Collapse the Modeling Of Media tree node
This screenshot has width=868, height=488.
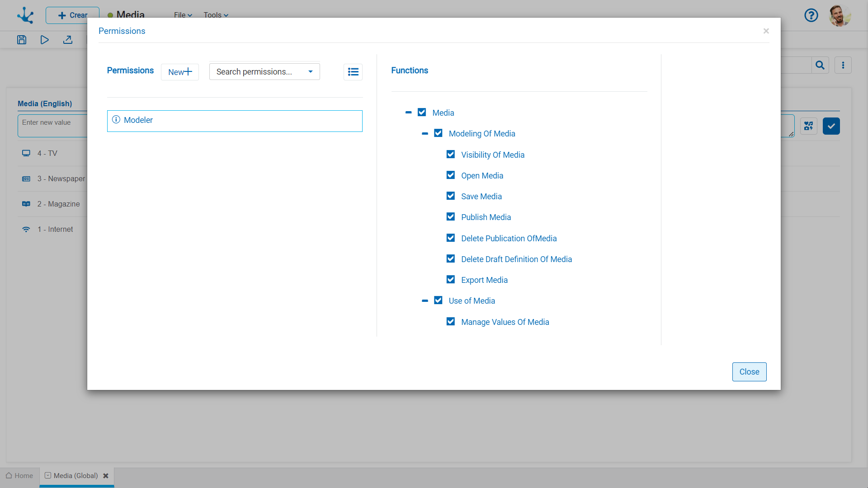[425, 134]
